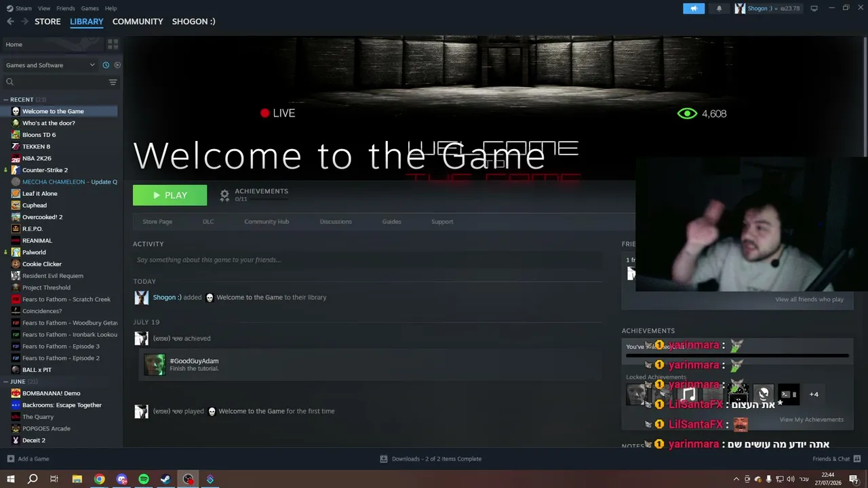This screenshot has width=868, height=488.
Task: Click View all friends who play
Action: (x=809, y=300)
